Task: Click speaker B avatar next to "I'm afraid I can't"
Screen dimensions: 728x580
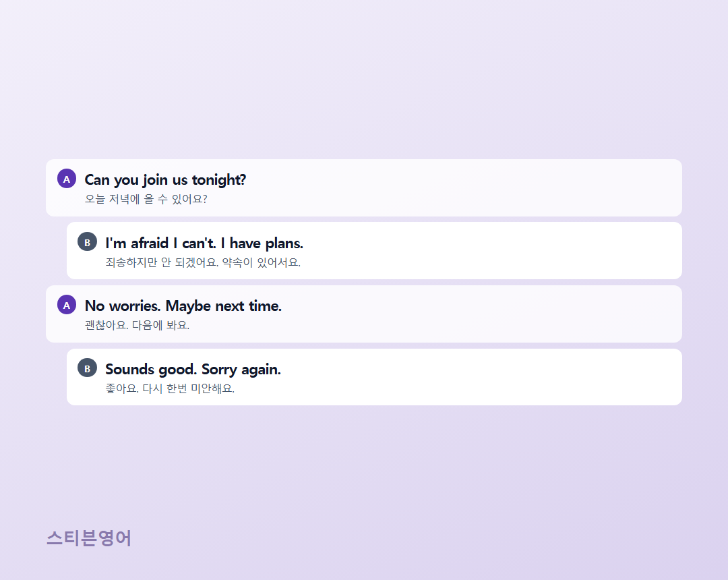Action: 87,242
